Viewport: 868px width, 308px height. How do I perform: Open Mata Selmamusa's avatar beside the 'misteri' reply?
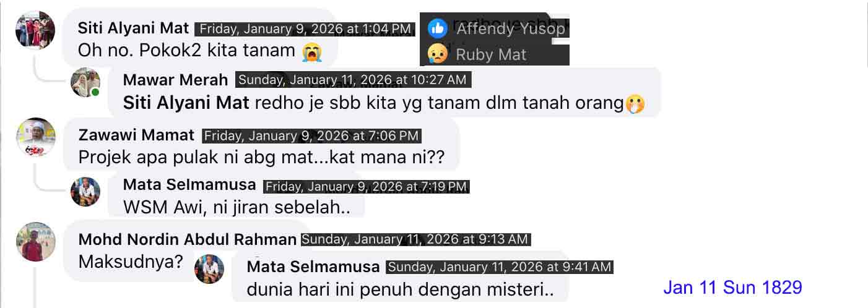coord(209,269)
